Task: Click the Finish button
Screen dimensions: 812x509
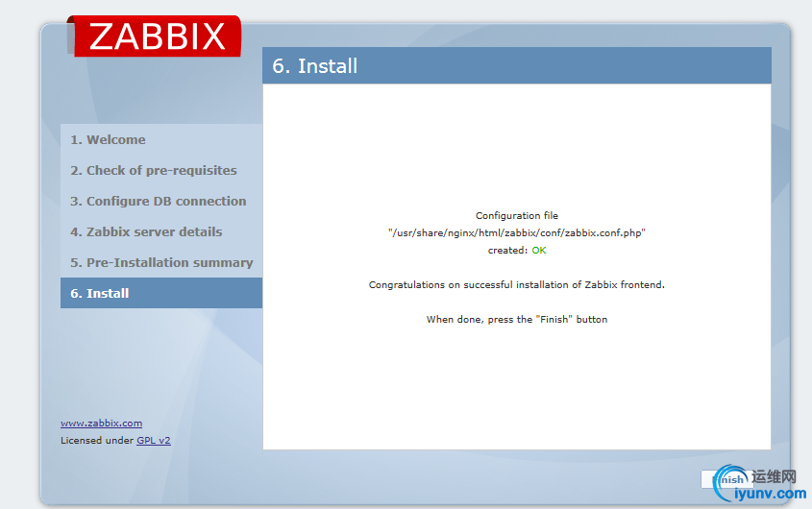Action: point(727,479)
